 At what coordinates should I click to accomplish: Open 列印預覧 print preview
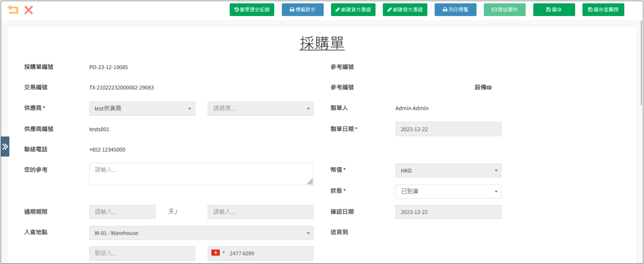click(455, 10)
